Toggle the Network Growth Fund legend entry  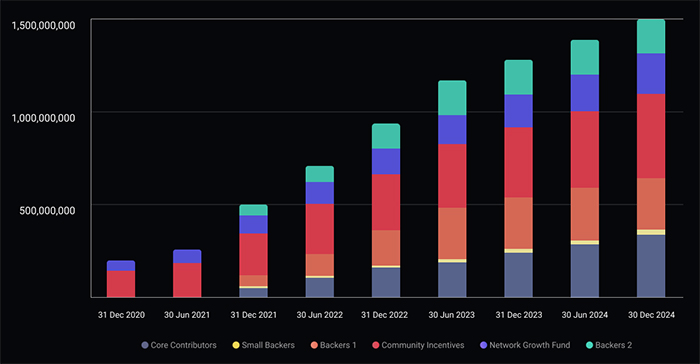pyautogui.click(x=525, y=345)
